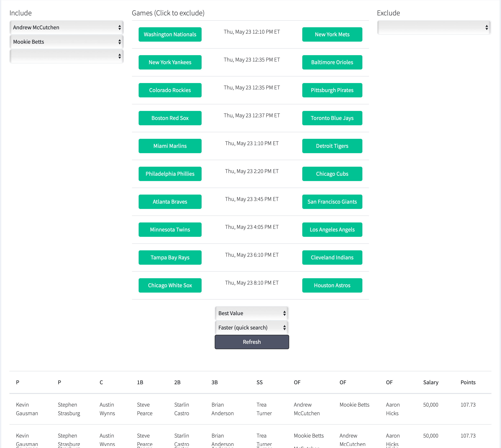Exclude the New York Yankees team
This screenshot has width=501, height=448.
click(x=170, y=62)
